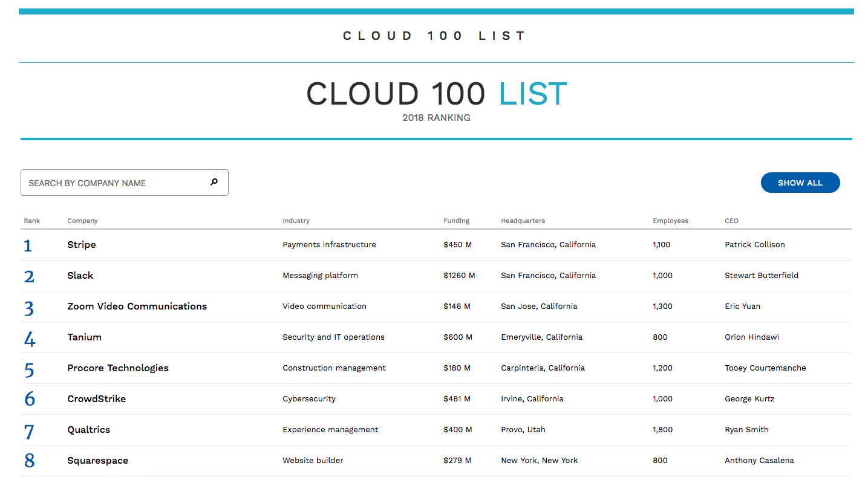The width and height of the screenshot is (868, 480).
Task: Click the Search by Company Name field
Action: tap(115, 183)
